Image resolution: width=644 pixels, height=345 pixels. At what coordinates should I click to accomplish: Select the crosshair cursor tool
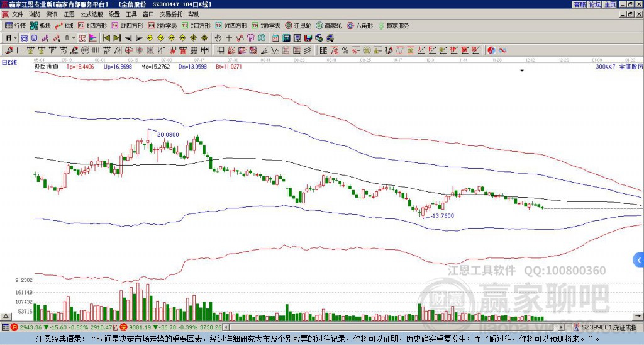point(229,38)
